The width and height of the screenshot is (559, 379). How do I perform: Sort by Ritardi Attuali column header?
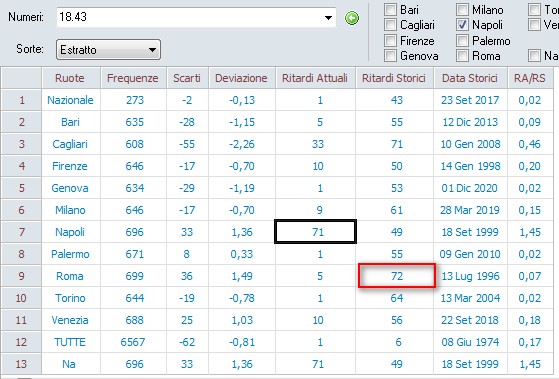point(315,78)
